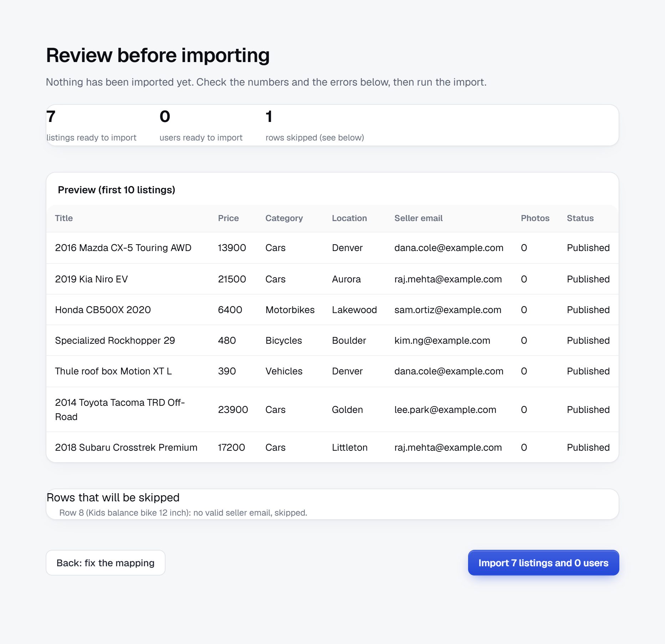This screenshot has width=665, height=644.
Task: Select the price value 17200
Action: [232, 448]
